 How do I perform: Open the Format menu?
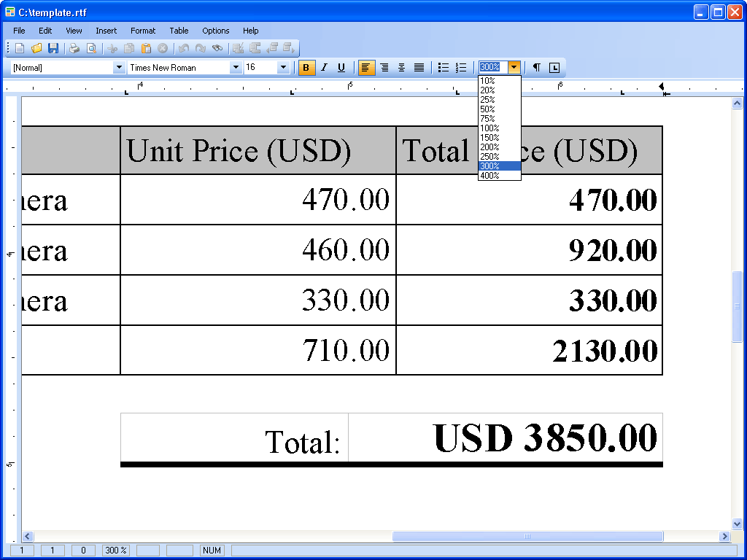[143, 31]
